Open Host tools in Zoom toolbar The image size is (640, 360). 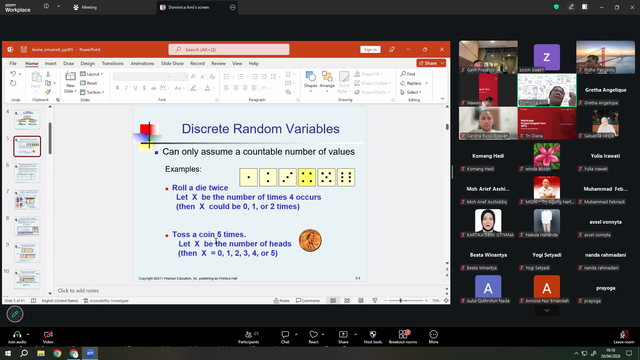373,337
